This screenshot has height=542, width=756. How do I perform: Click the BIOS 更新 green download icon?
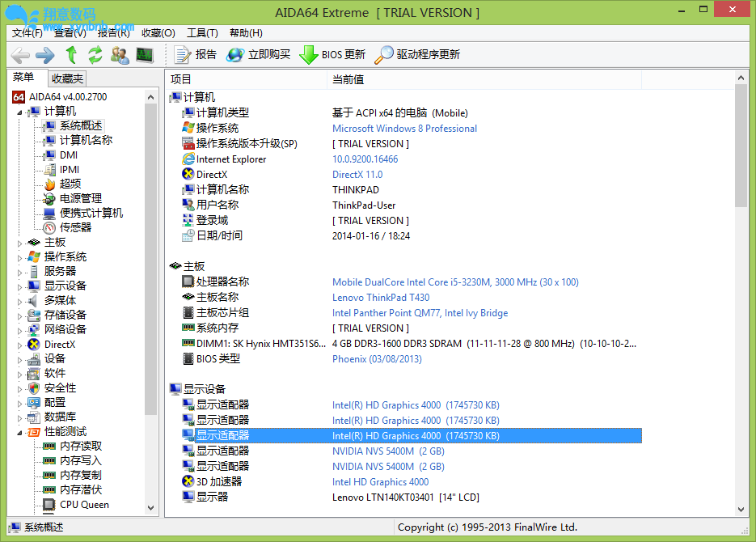click(309, 55)
